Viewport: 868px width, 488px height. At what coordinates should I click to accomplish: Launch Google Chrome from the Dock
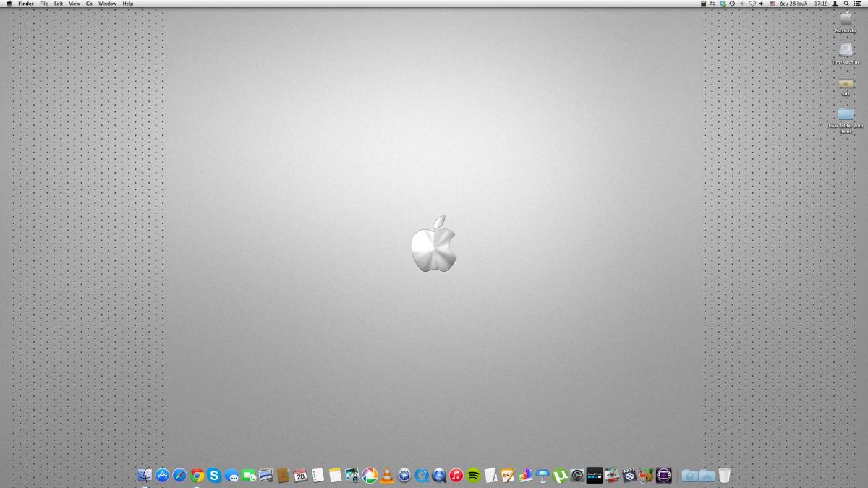point(197,476)
